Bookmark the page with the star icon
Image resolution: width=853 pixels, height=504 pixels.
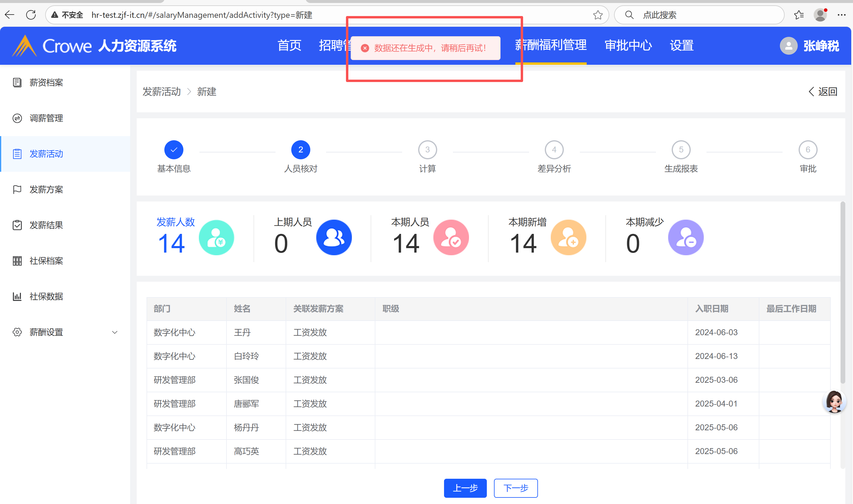point(598,15)
